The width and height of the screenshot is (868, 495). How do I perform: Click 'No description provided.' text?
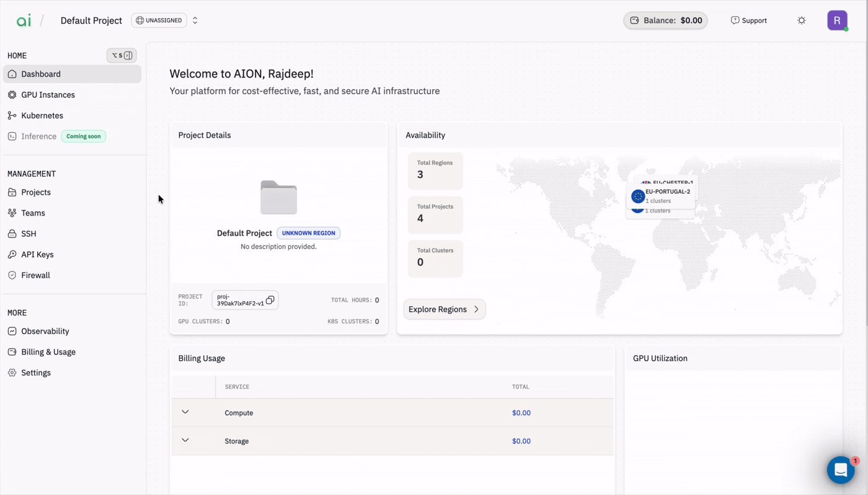(x=278, y=247)
